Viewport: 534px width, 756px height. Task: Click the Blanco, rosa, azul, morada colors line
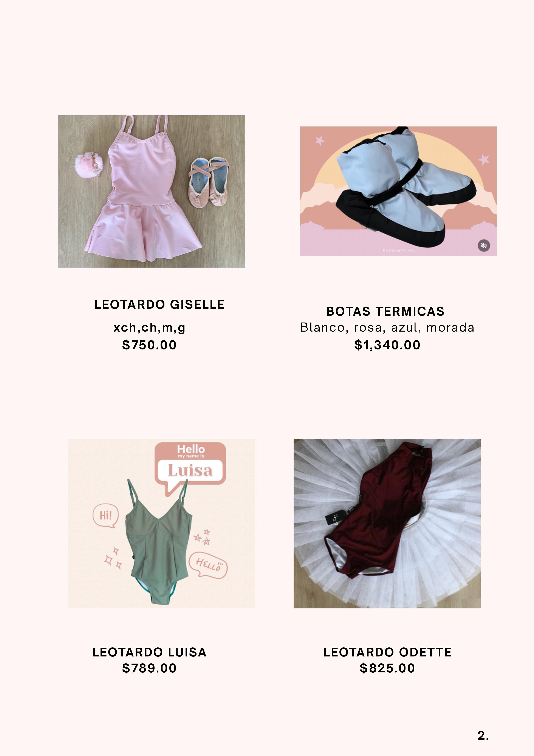(x=387, y=328)
